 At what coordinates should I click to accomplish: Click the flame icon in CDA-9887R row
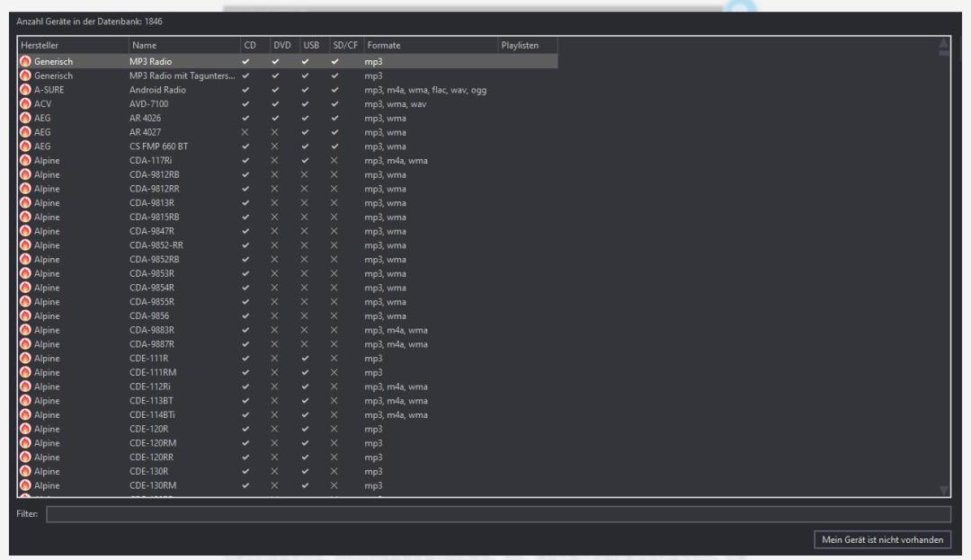point(25,344)
